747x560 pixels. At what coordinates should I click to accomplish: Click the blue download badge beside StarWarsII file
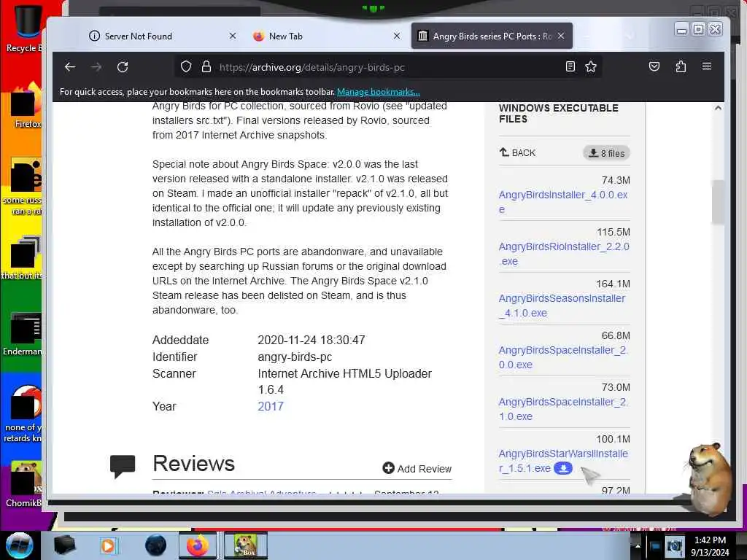click(x=563, y=468)
